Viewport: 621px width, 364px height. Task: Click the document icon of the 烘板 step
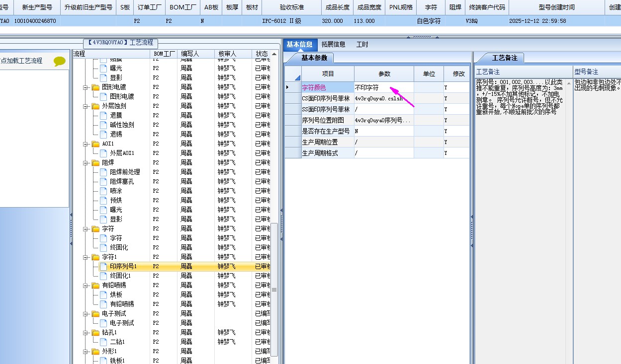(103, 294)
